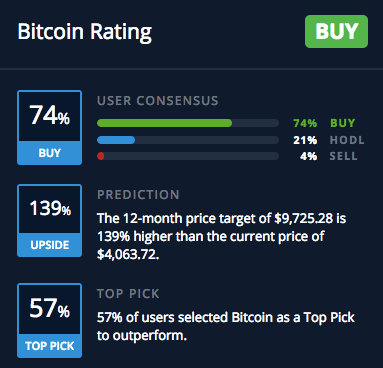Click the blue UPSIDE label strip
The height and width of the screenshot is (368, 383).
(49, 245)
